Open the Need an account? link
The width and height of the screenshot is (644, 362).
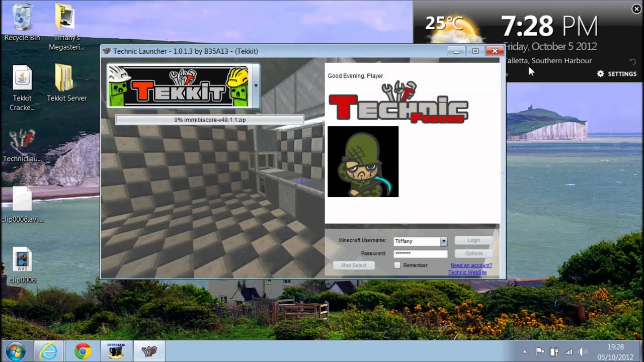point(471,265)
